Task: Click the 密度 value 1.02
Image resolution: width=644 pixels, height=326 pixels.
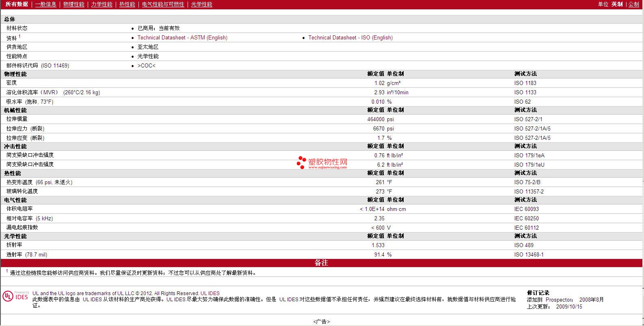Action: coord(379,83)
